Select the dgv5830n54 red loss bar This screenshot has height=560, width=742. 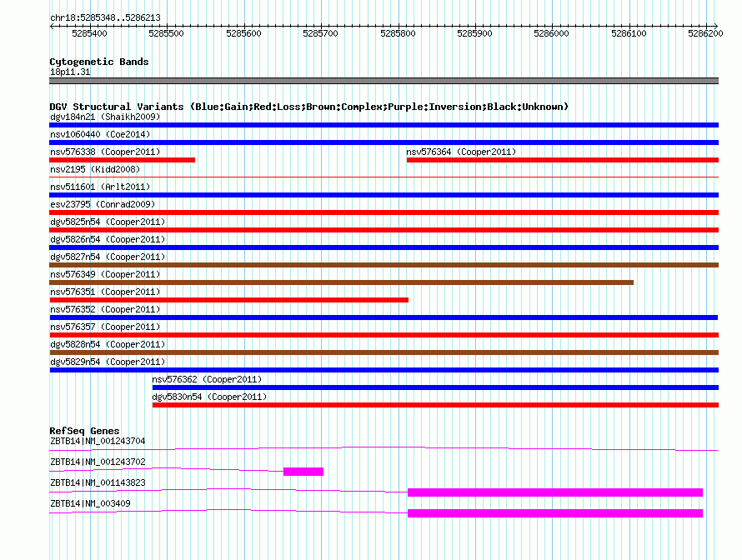(x=435, y=405)
